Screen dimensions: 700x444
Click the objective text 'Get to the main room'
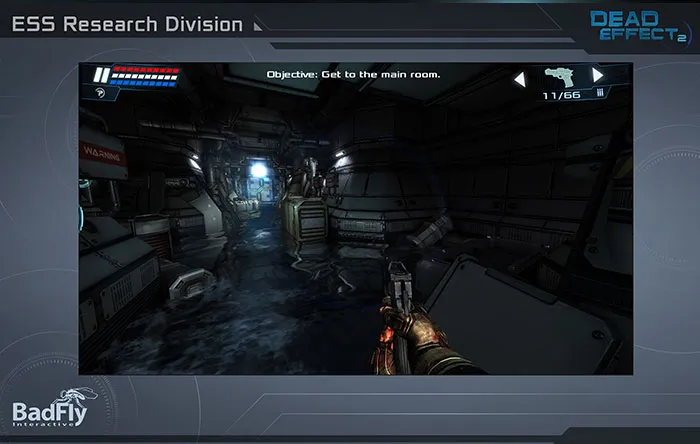coord(381,75)
